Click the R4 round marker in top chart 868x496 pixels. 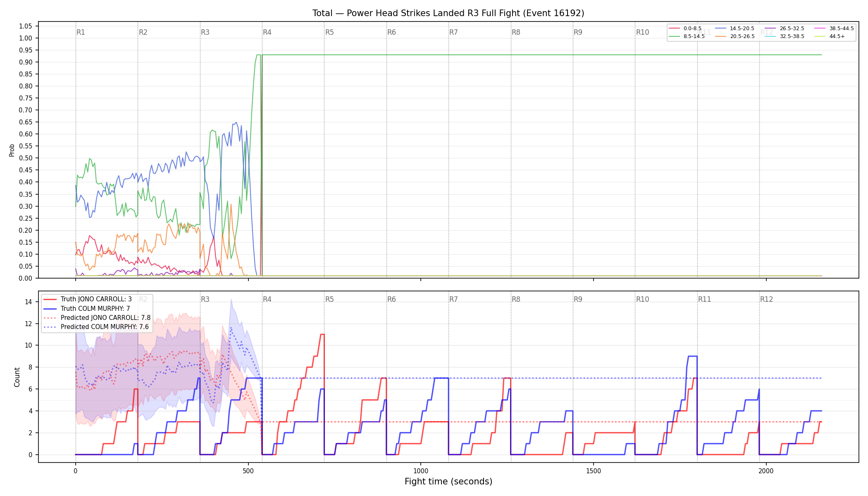tap(267, 32)
